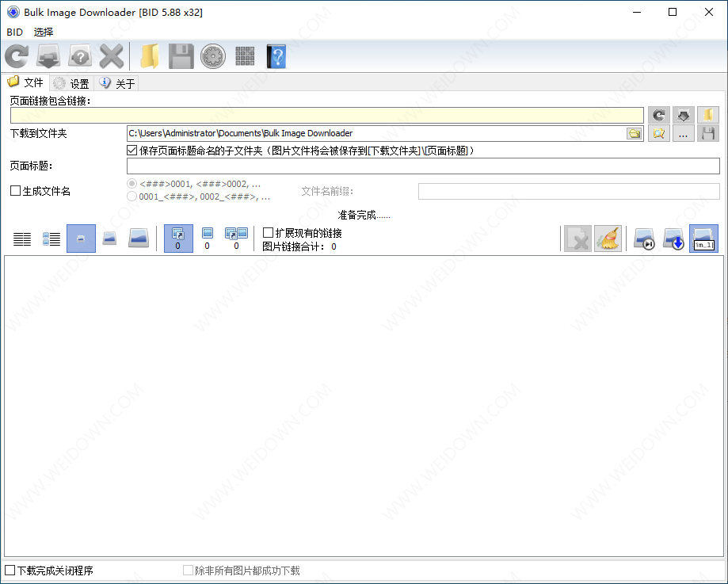728x584 pixels.
Task: Click the question mark tray toolbar icon
Action: 80,56
